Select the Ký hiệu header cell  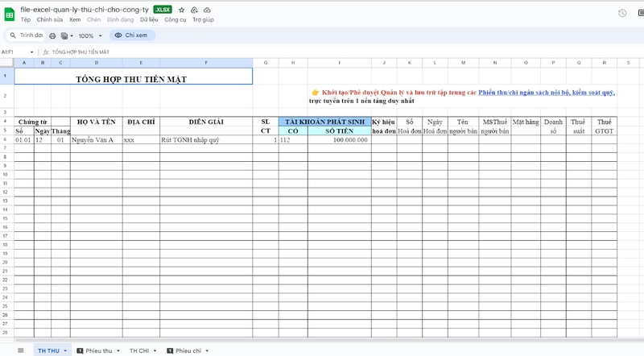click(384, 122)
